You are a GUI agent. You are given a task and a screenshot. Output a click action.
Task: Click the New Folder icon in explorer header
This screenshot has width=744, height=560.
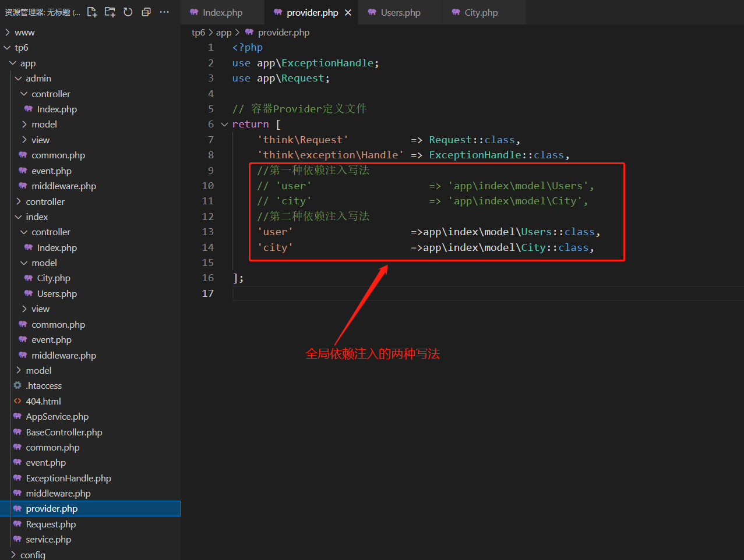coord(110,12)
